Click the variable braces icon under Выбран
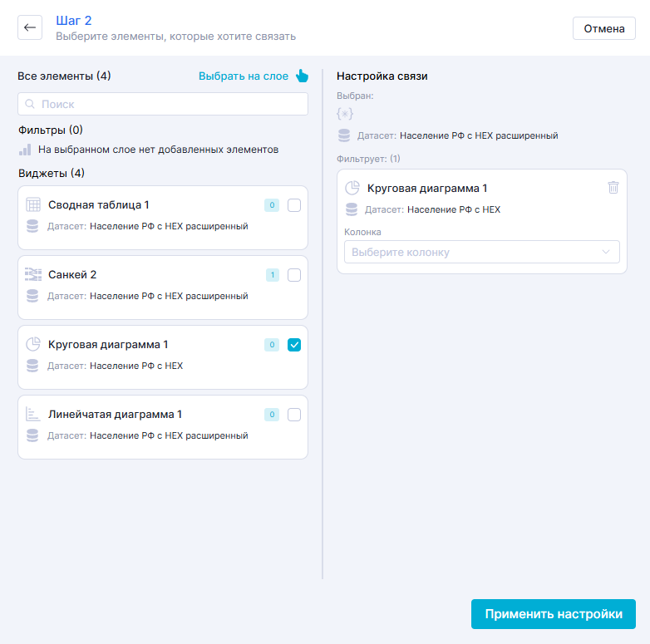The width and height of the screenshot is (650, 644). [x=344, y=114]
